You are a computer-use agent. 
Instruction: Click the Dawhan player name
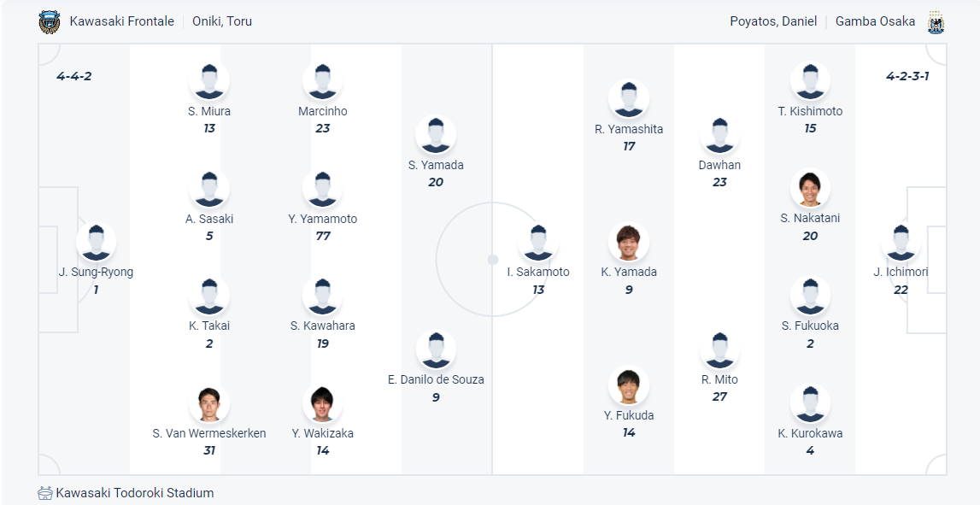point(719,165)
